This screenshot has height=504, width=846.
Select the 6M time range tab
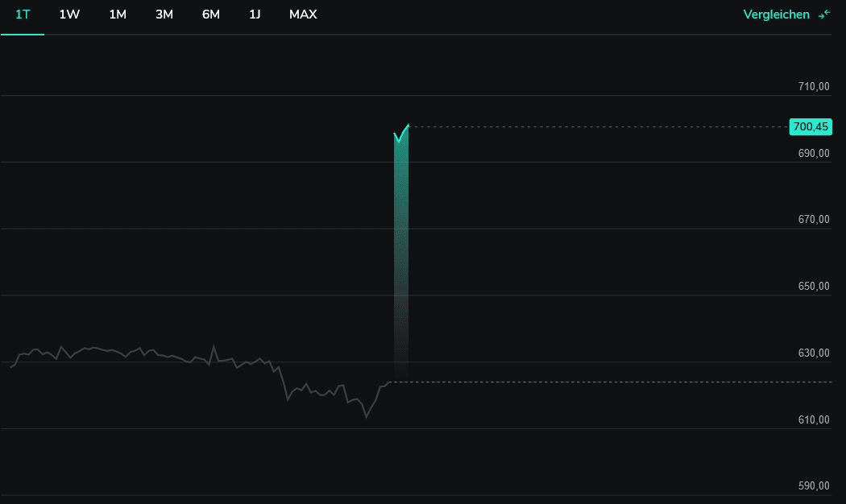[x=211, y=14]
